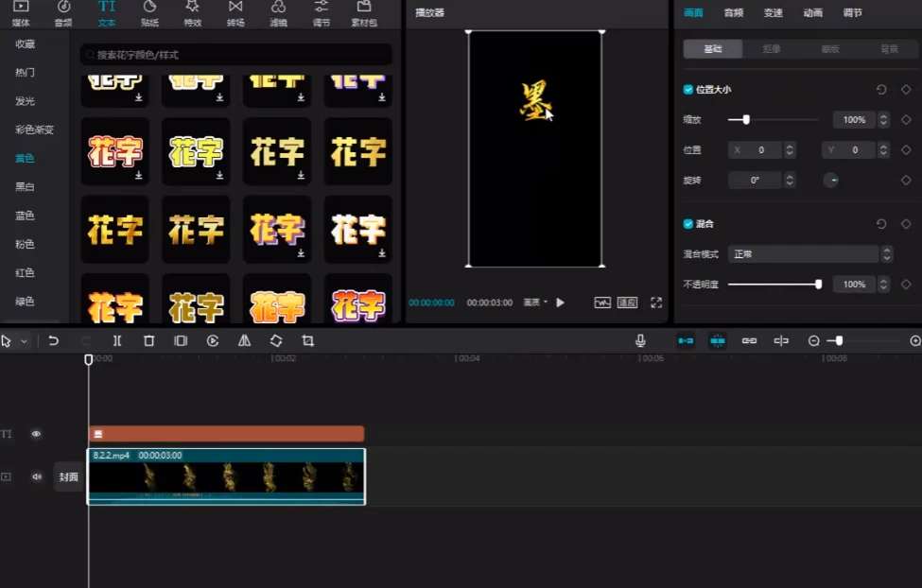Expand the 画质 quality dropdown in player
This screenshot has width=922, height=588.
click(536, 303)
